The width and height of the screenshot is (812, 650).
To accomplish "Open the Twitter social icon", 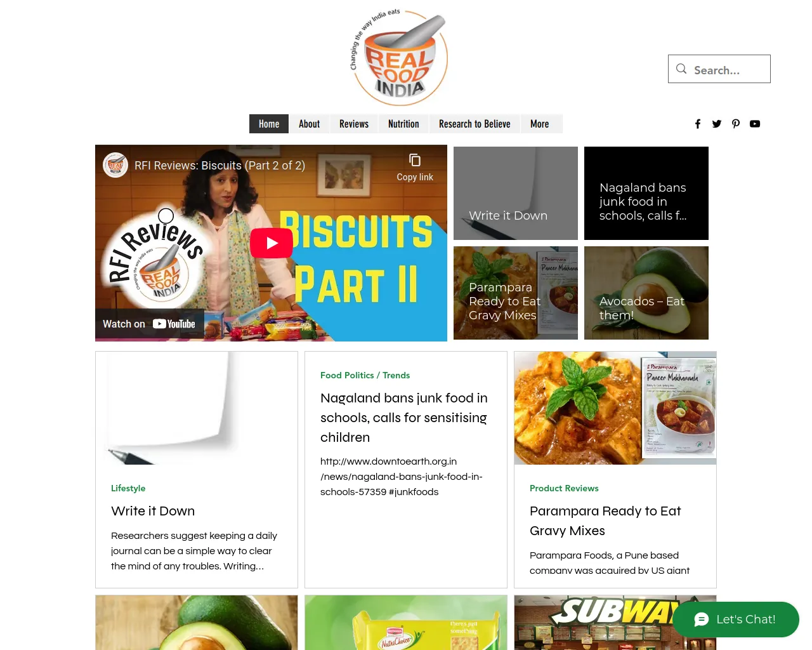I will click(x=717, y=124).
